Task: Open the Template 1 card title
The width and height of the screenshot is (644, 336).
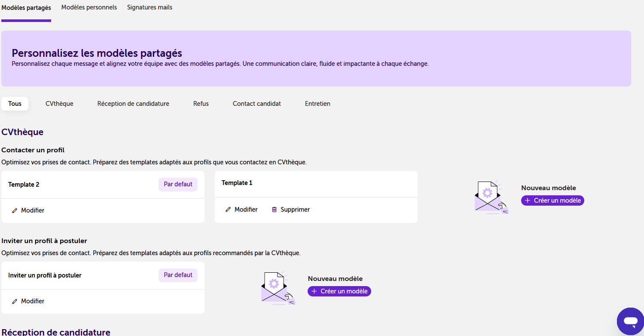Action: [237, 183]
